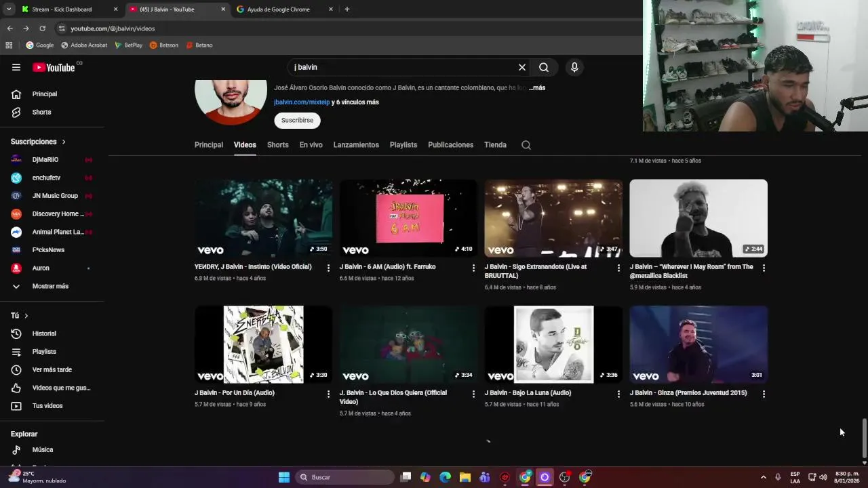Open Ver más tarde in sidebar
The width and height of the screenshot is (868, 488).
tap(52, 369)
